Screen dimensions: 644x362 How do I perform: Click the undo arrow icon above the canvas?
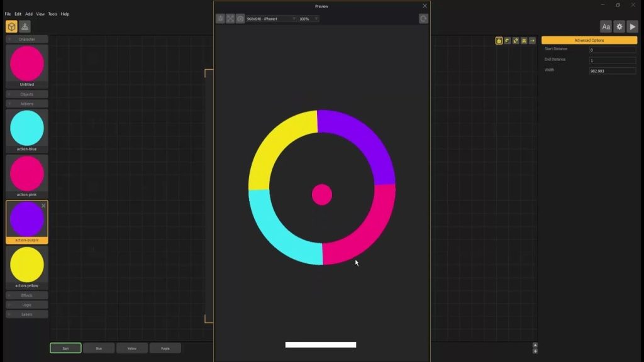coord(507,40)
